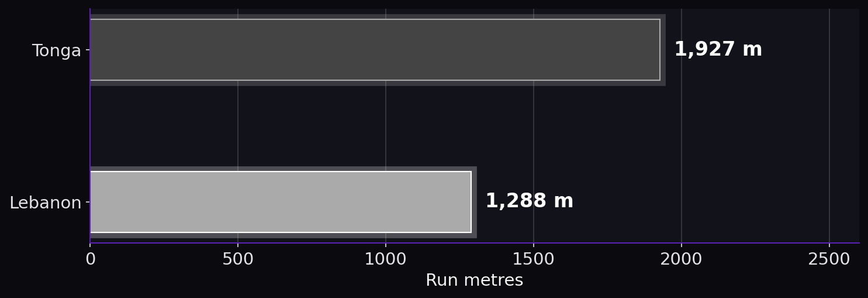Click the '2500' x-axis tick label
The width and height of the screenshot is (868, 298).
(x=829, y=259)
